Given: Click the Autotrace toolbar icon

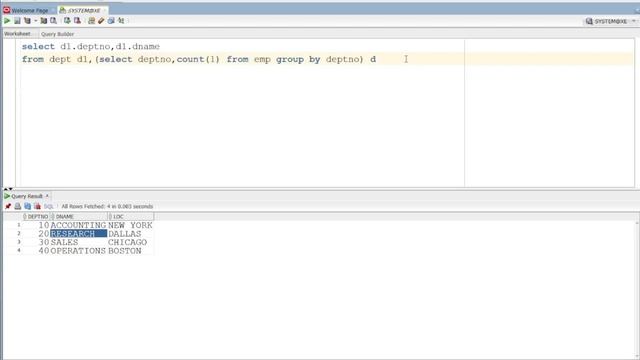Looking at the screenshot, I should click(x=44, y=21).
